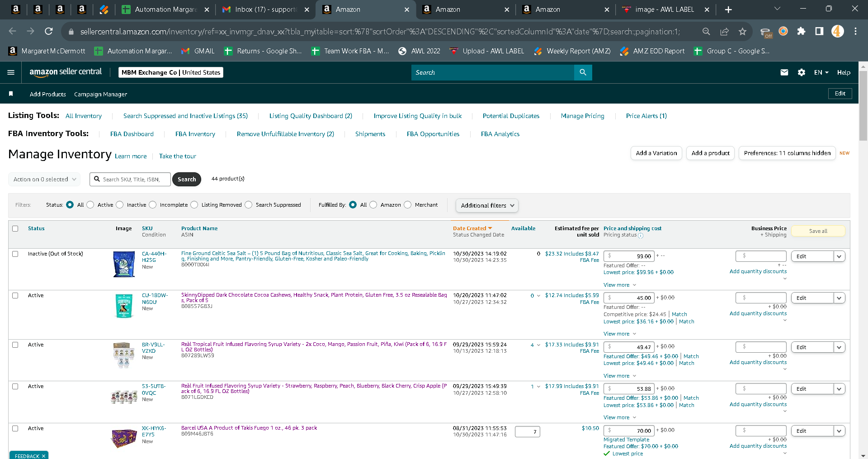Open the first pinned Amazon tab
This screenshot has width=868, height=459.
click(x=15, y=9)
